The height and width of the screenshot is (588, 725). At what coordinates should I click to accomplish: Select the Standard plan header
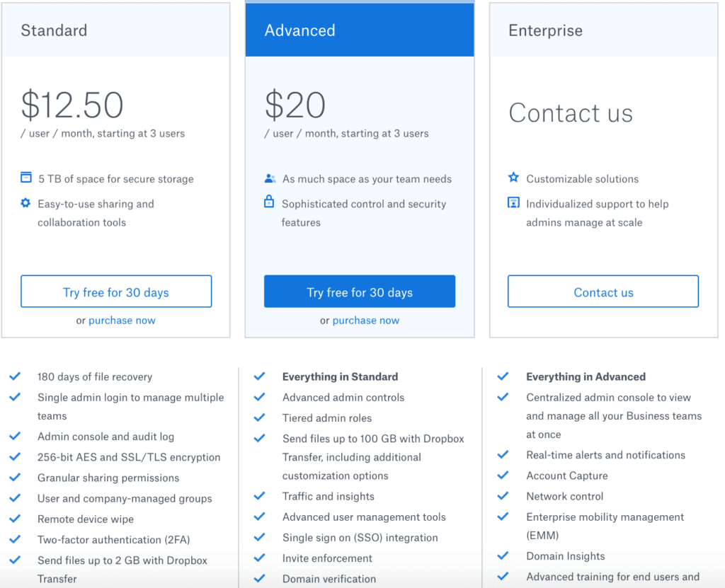coord(115,30)
